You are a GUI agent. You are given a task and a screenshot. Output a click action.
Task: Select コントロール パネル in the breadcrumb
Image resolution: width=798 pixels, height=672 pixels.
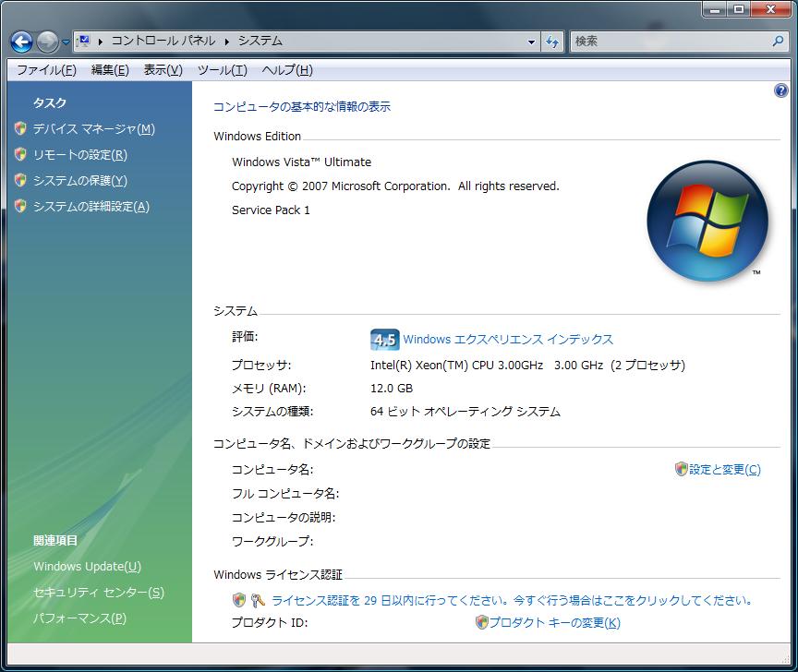(163, 41)
